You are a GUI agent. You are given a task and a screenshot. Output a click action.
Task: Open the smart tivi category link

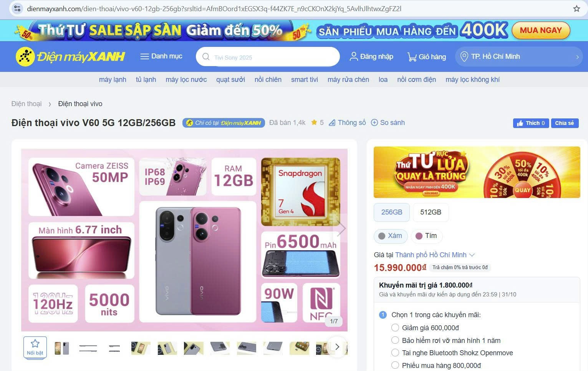click(305, 80)
